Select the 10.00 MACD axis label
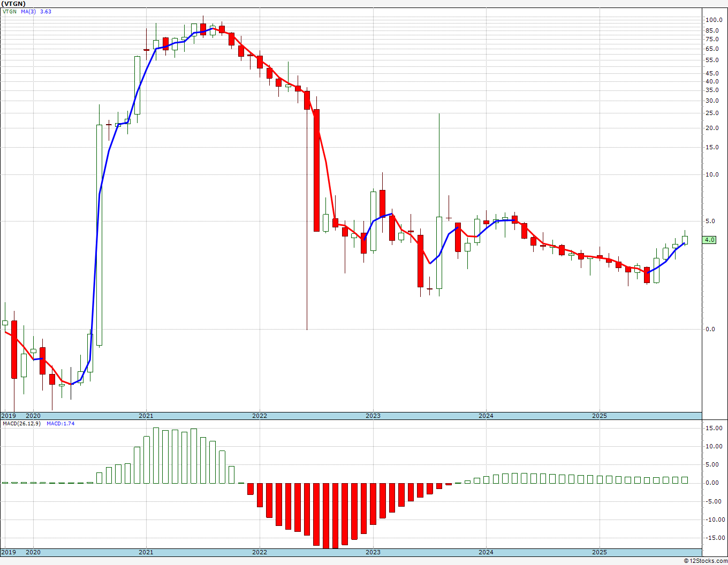This screenshot has height=565, width=728. (713, 446)
